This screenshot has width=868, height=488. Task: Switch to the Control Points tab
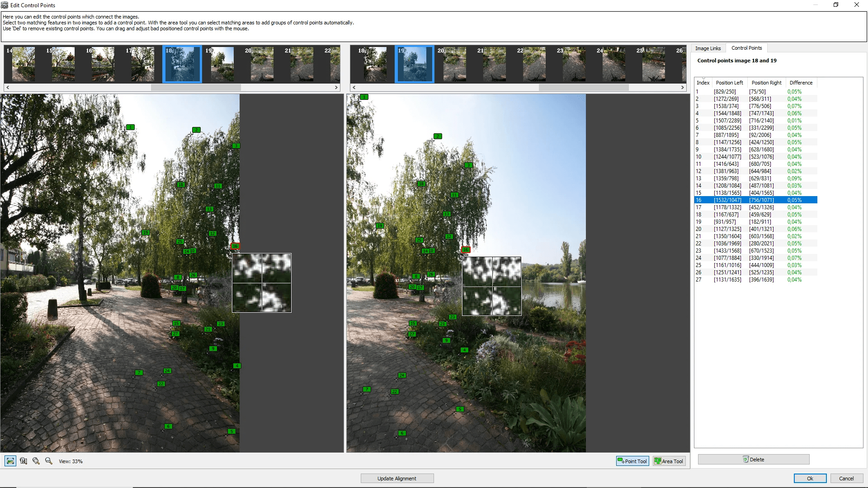pos(747,48)
